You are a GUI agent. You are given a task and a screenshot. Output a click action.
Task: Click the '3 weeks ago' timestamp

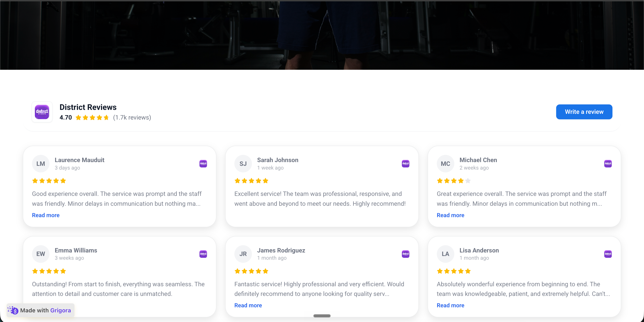pos(69,258)
